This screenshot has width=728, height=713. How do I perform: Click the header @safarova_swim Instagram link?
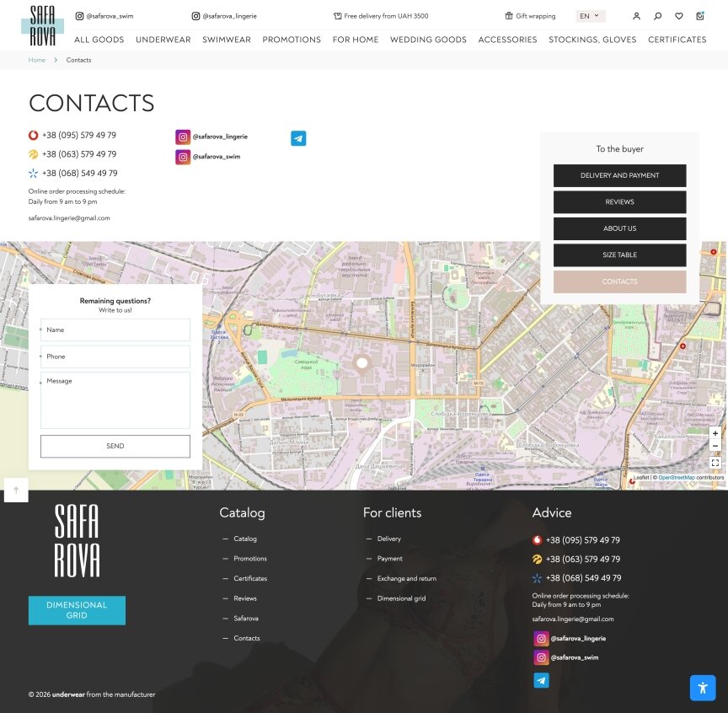[x=104, y=16]
